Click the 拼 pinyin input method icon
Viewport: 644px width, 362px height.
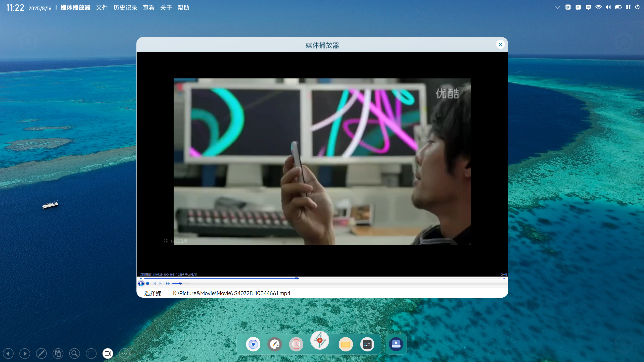pos(568,7)
